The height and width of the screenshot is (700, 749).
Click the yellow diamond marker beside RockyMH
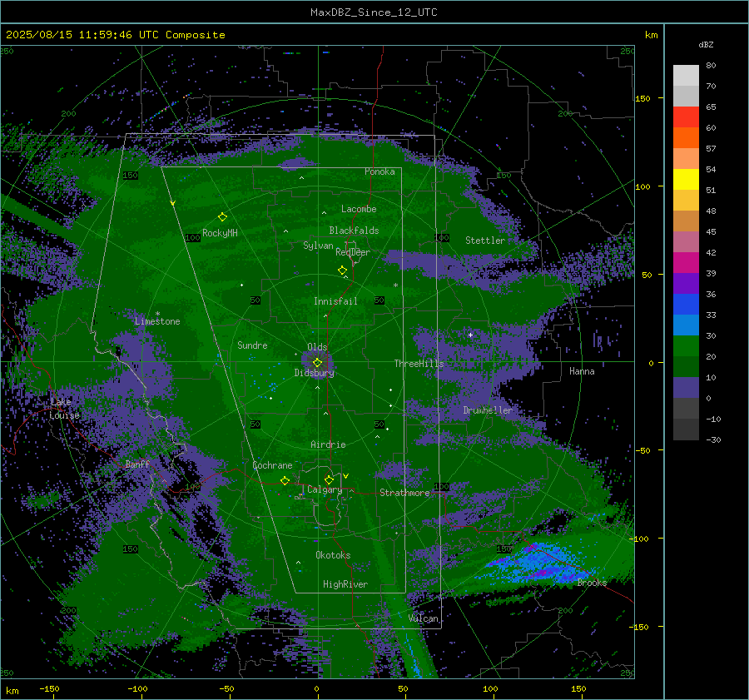click(x=222, y=217)
